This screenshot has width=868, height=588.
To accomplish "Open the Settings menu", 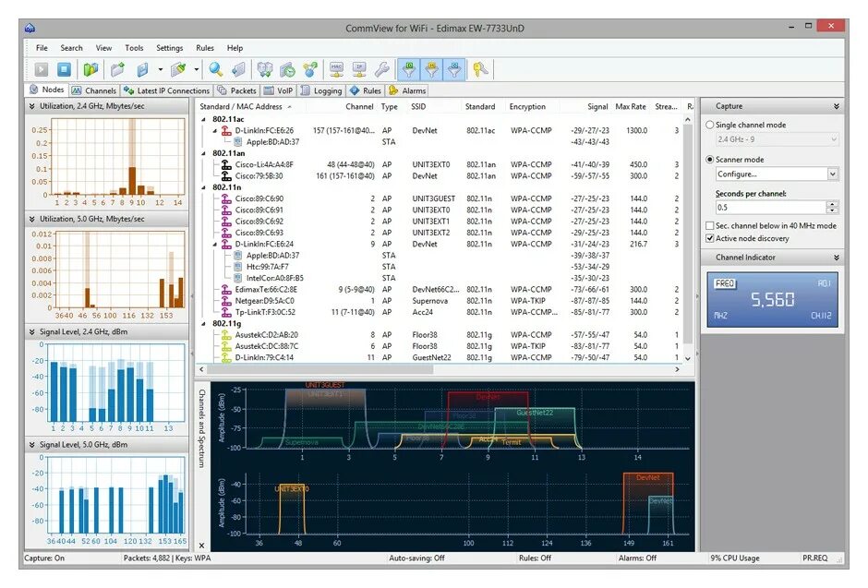I will click(169, 48).
